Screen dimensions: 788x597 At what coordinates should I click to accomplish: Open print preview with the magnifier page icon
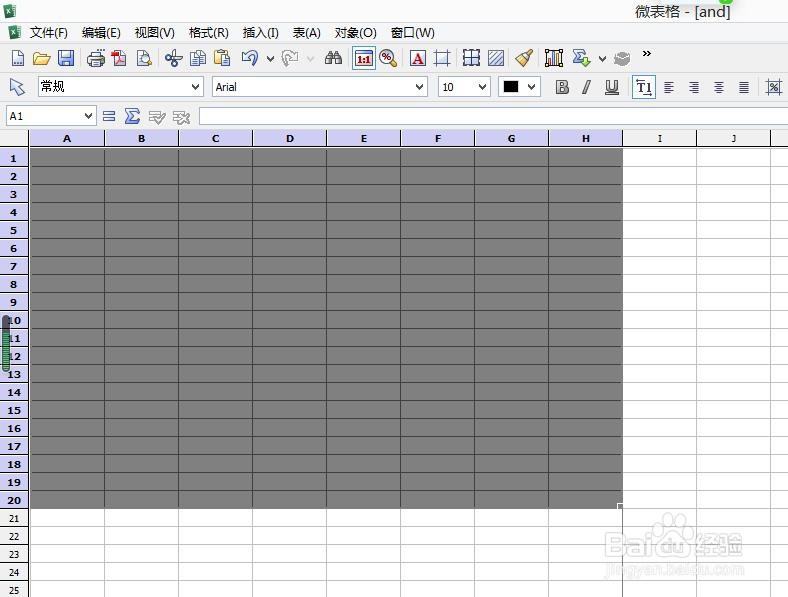(144, 59)
